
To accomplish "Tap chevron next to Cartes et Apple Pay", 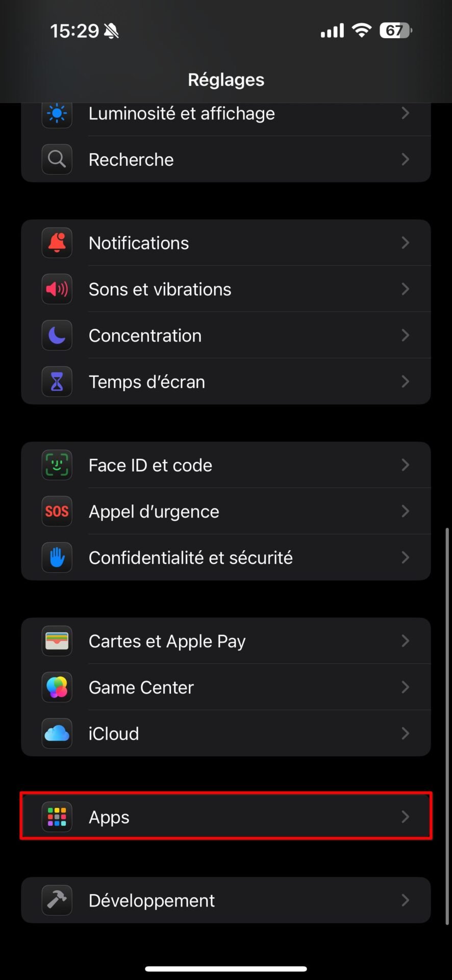I will 406,641.
